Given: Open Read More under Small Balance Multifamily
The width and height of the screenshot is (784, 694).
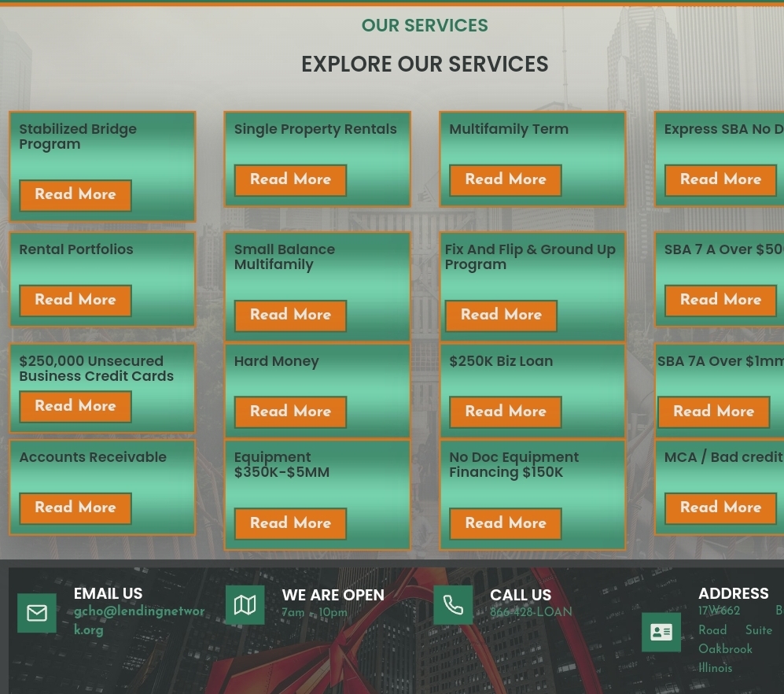Looking at the screenshot, I should click(x=290, y=316).
